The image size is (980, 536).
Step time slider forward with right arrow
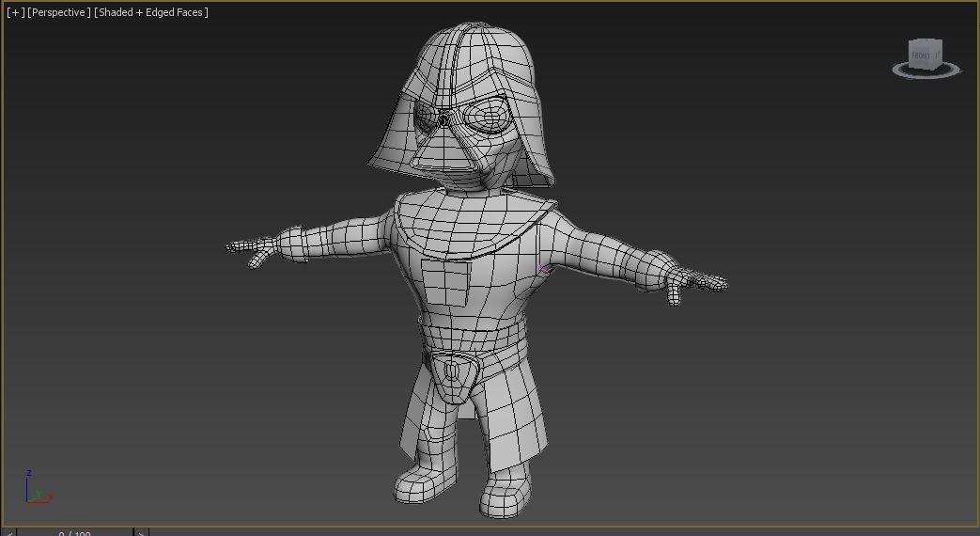pos(142,532)
